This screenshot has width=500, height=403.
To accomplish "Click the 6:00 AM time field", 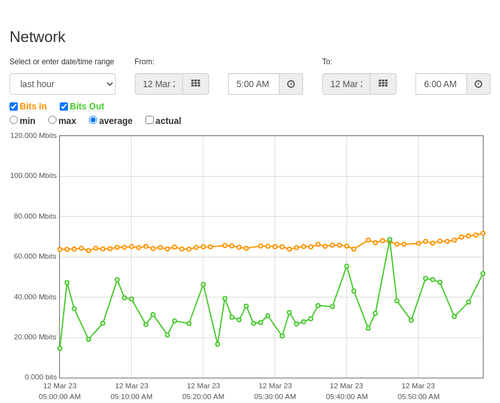I will 441,84.
